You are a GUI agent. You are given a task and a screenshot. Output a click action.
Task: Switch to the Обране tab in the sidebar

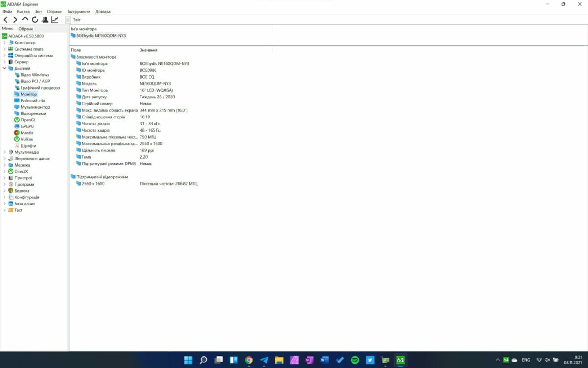(26, 29)
